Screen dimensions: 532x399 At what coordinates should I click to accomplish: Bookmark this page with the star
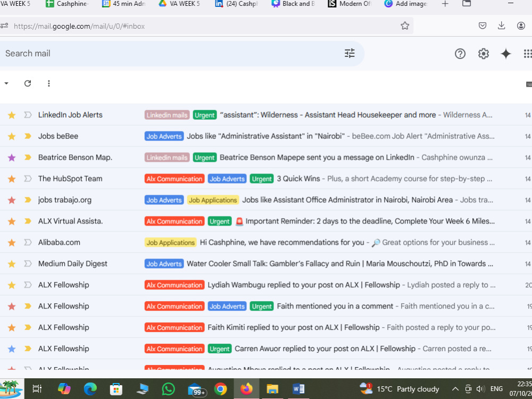405,26
